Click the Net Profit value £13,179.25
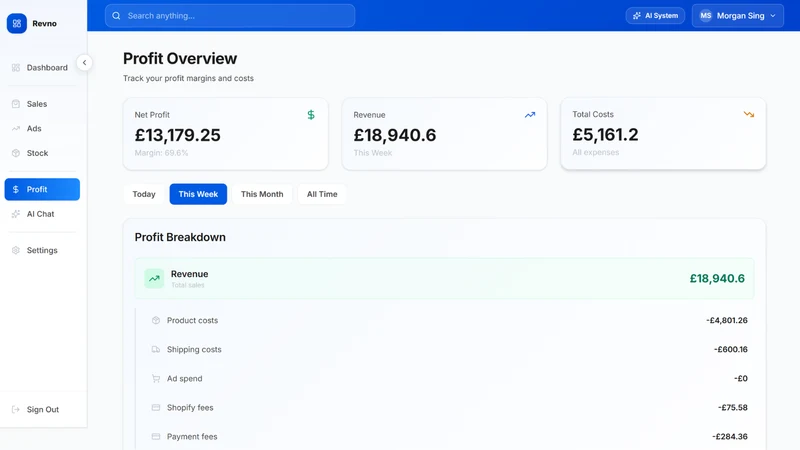Viewport: 800px width, 450px height. 178,135
